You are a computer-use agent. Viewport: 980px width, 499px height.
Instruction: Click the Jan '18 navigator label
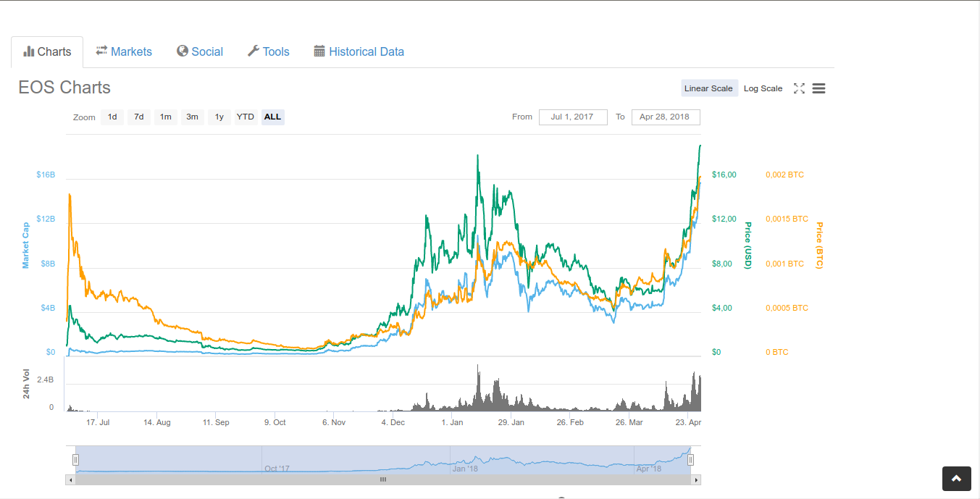coord(465,469)
